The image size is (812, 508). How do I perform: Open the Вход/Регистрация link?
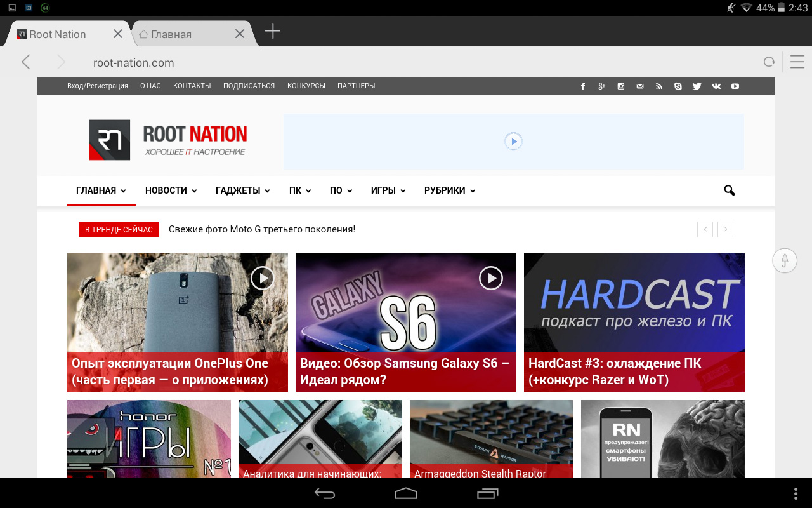(98, 86)
